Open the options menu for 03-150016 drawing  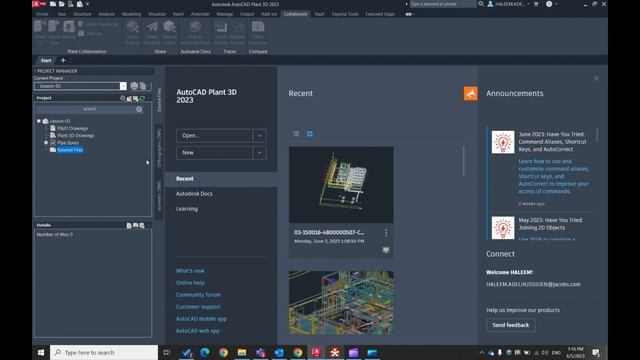click(386, 233)
